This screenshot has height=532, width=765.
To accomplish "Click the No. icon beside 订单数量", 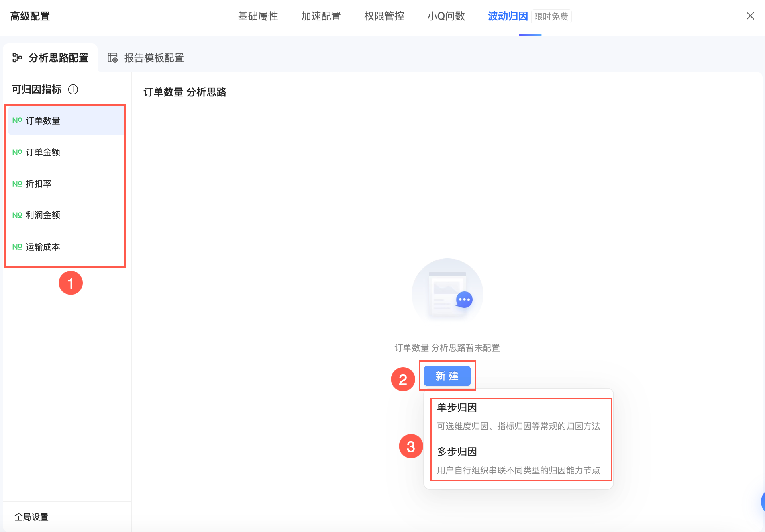I will coord(17,121).
